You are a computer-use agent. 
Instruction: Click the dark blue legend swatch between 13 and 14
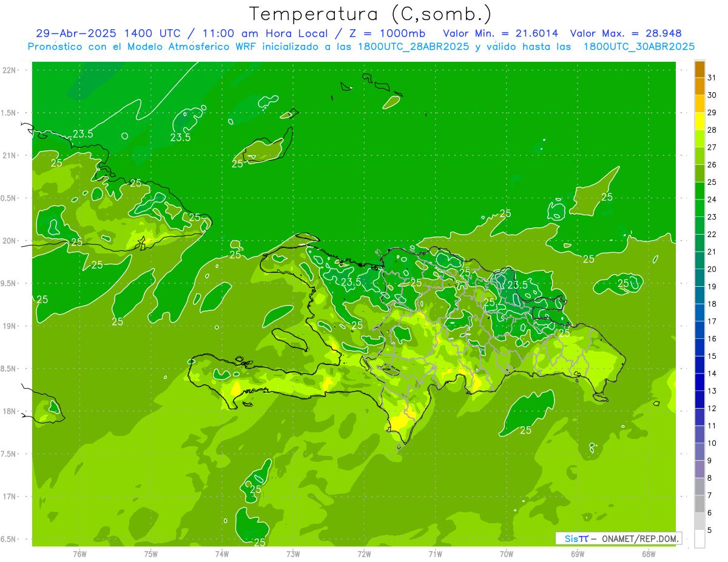point(699,382)
